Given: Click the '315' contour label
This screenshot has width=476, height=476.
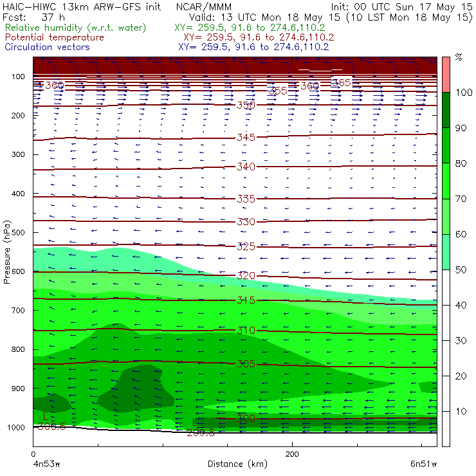Looking at the screenshot, I should pyautogui.click(x=246, y=300).
